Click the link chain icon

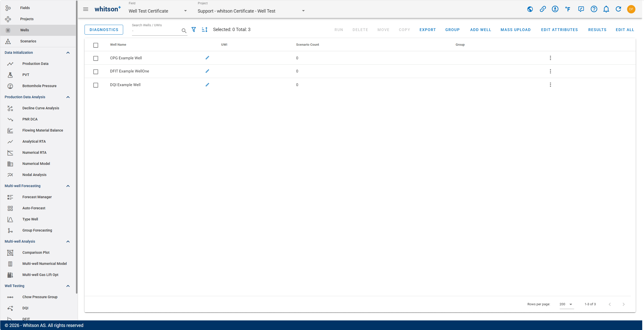[543, 9]
